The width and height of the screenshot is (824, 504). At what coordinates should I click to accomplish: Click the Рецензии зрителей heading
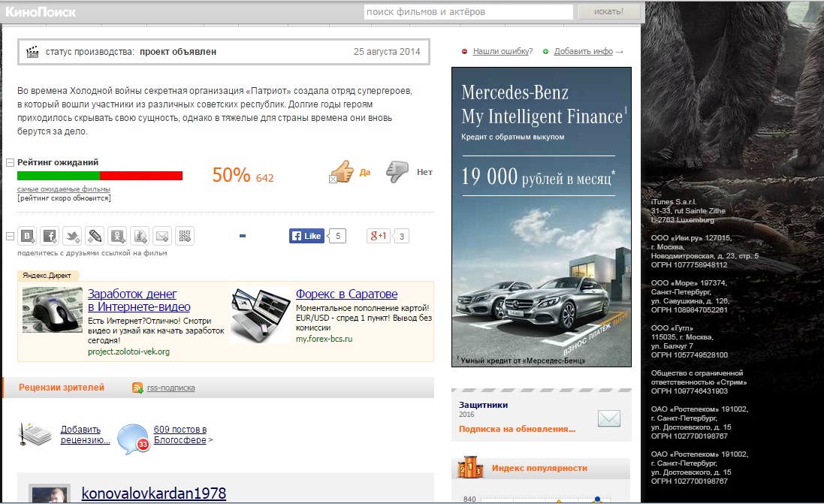click(x=62, y=388)
